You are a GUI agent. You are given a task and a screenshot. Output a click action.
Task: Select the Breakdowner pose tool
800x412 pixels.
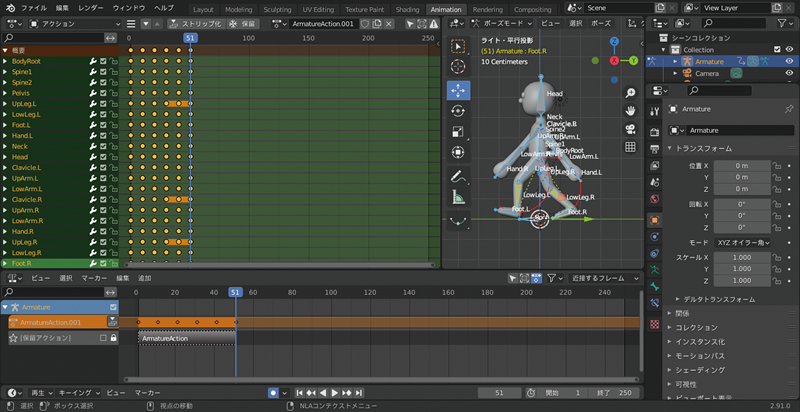pos(458,221)
